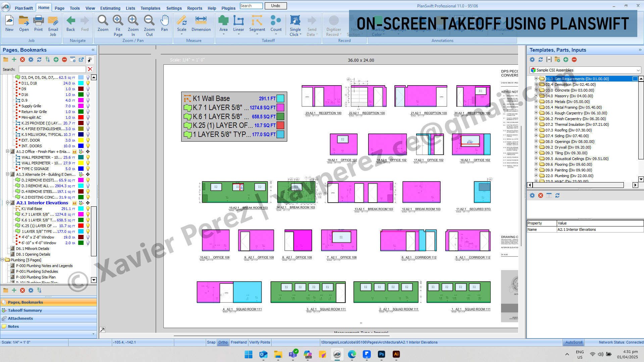
Task: Click the click-cursor icon in Pages toolbar
Action: [x=90, y=59]
